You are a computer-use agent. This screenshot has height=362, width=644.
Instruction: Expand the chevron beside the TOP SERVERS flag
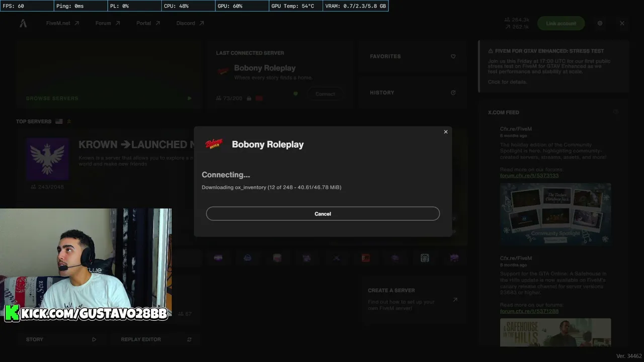(x=69, y=121)
